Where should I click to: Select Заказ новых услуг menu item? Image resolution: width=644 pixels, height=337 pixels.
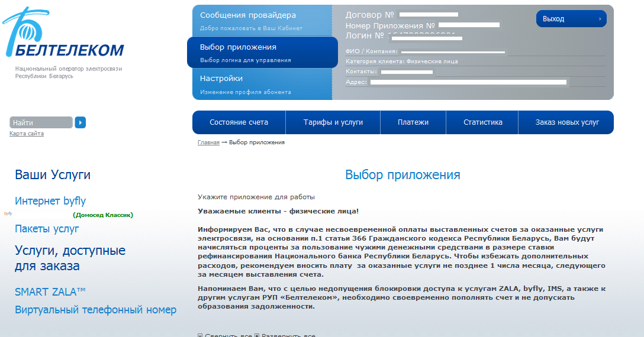[567, 122]
